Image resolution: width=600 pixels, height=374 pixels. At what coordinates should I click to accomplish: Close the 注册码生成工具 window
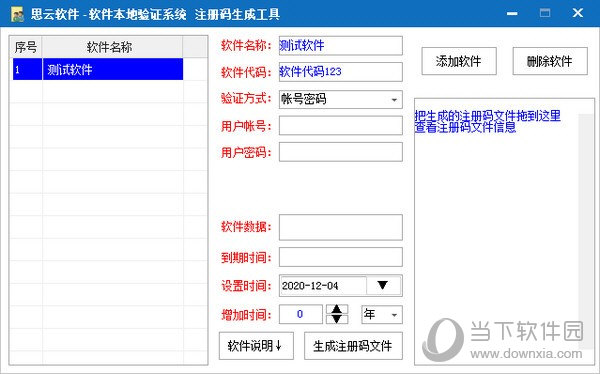click(578, 13)
